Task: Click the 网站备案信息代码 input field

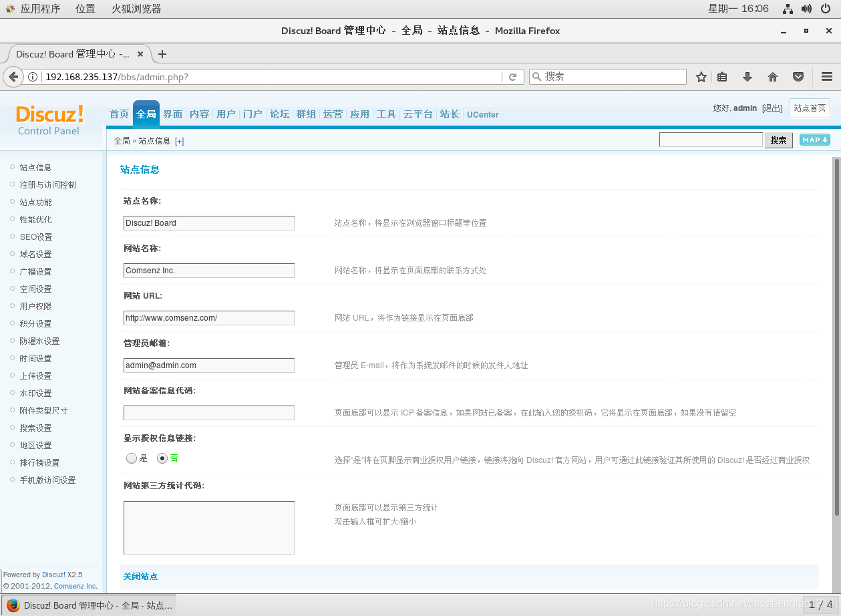Action: 209,413
